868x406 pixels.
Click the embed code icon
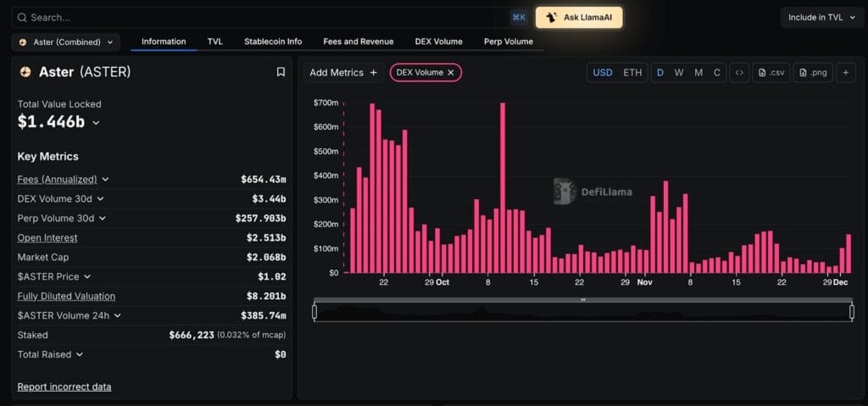(x=739, y=73)
